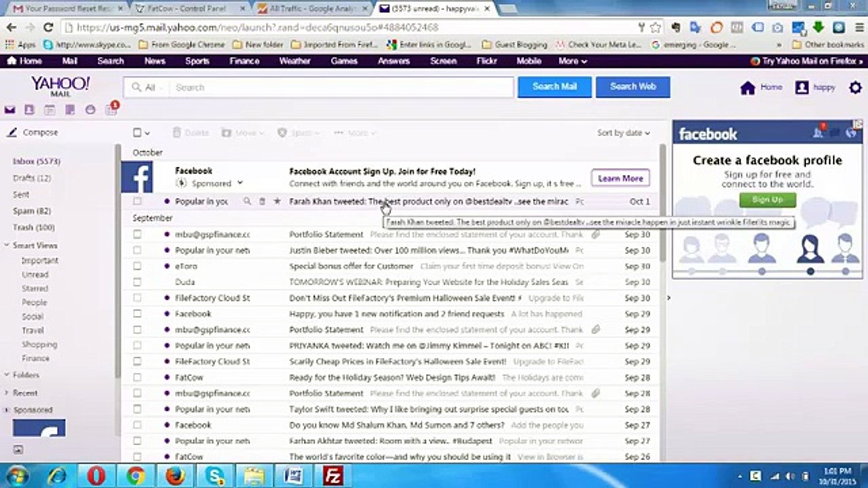
Task: Open the Google Translate extension icon
Action: click(695, 28)
